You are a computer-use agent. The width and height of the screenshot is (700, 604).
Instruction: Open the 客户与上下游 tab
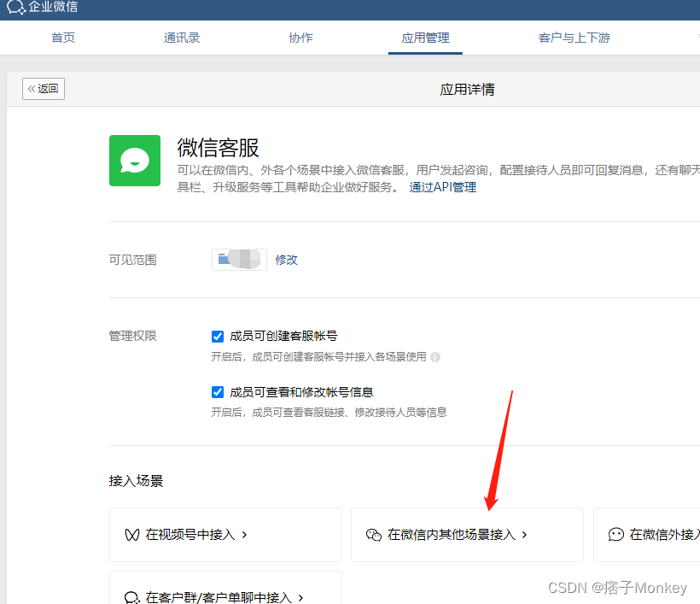(x=575, y=38)
